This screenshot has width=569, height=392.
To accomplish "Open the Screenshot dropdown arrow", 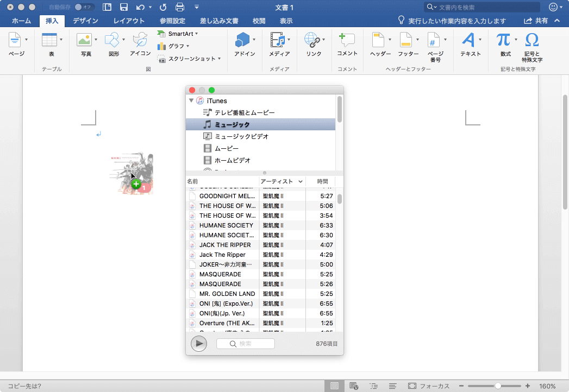I will coord(219,59).
